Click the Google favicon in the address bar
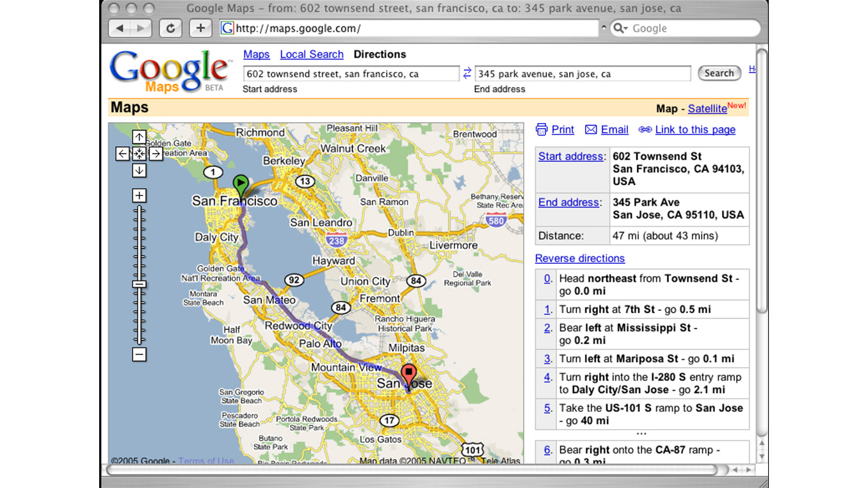This screenshot has height=488, width=868. [x=227, y=28]
